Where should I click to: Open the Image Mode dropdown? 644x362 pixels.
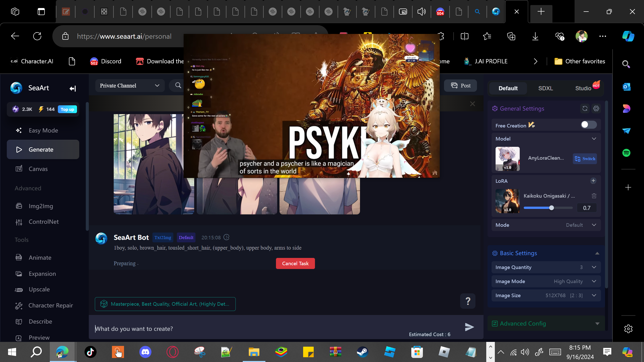546,281
